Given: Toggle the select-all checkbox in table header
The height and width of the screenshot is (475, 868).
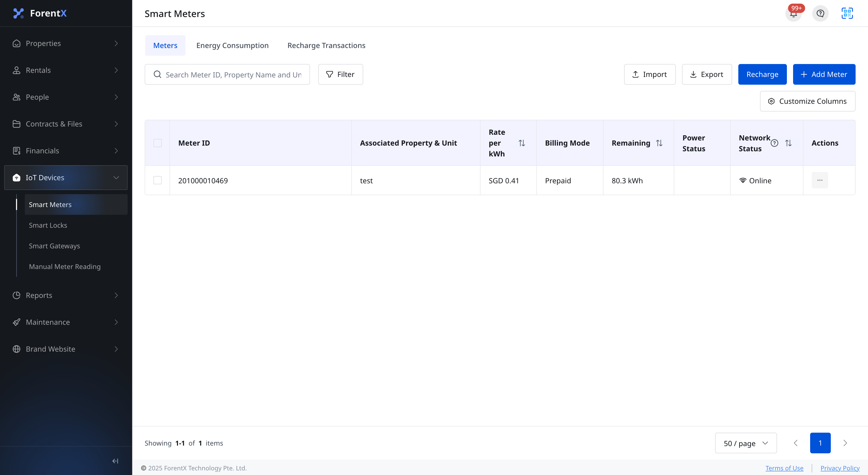Looking at the screenshot, I should [157, 143].
